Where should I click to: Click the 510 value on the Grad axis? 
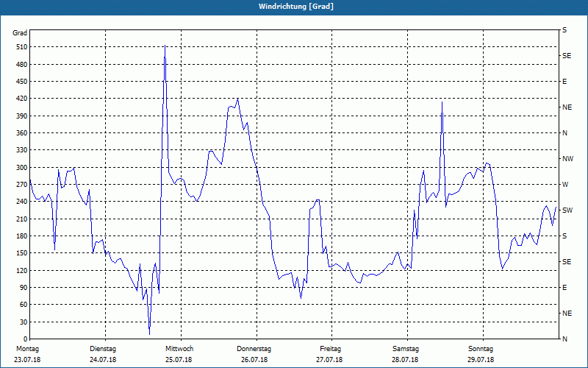coord(23,47)
